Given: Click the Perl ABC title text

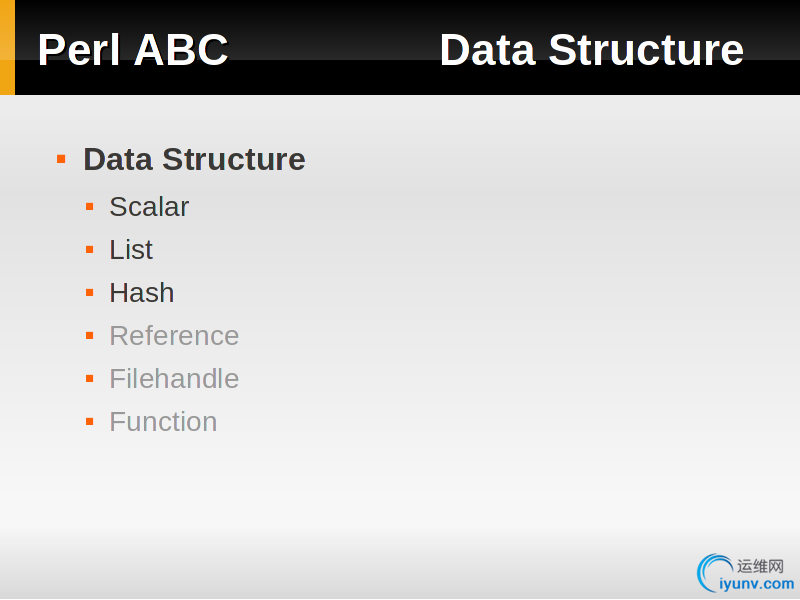Looking at the screenshot, I should 133,49.
